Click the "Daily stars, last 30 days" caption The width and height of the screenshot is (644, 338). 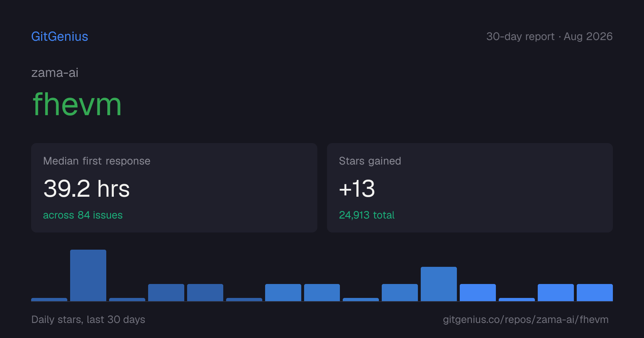click(x=88, y=319)
